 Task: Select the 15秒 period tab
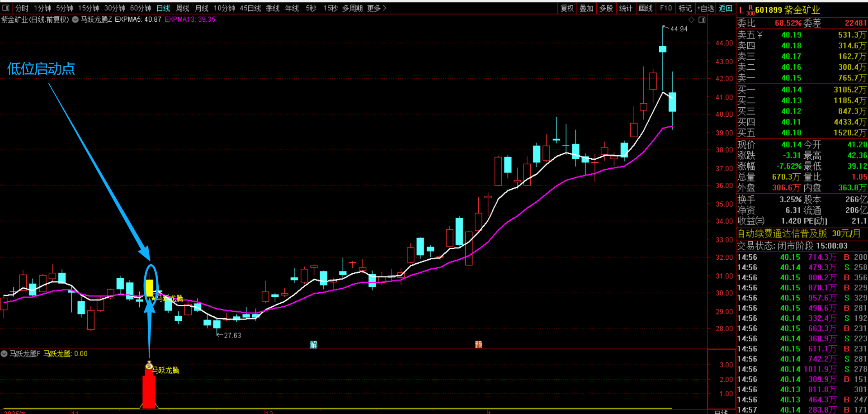(x=330, y=8)
